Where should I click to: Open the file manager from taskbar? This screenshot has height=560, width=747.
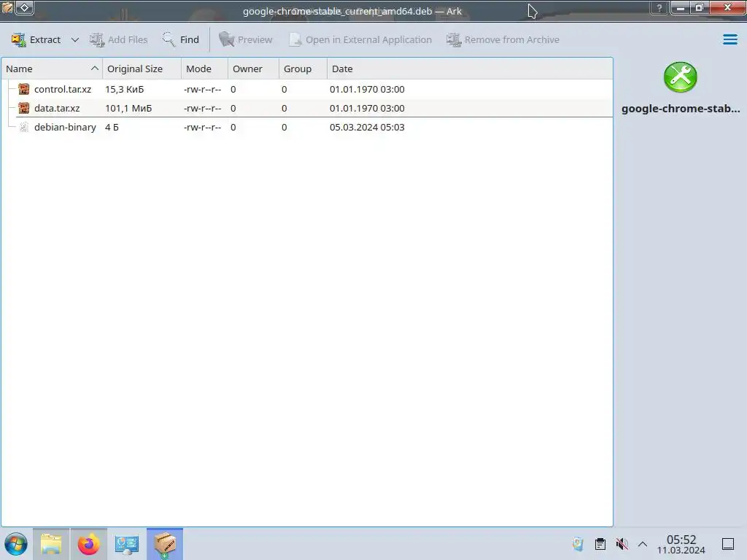(51, 544)
